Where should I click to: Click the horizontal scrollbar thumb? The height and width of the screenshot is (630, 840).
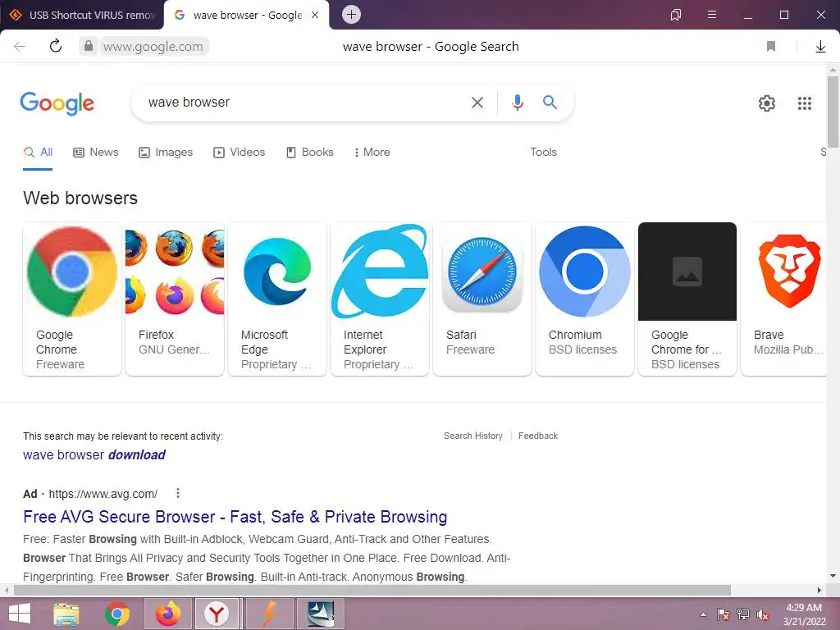pos(372,590)
